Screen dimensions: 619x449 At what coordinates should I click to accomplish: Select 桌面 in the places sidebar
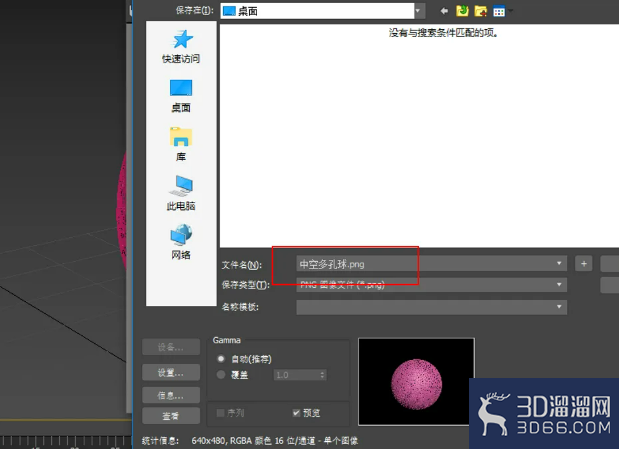(181, 96)
